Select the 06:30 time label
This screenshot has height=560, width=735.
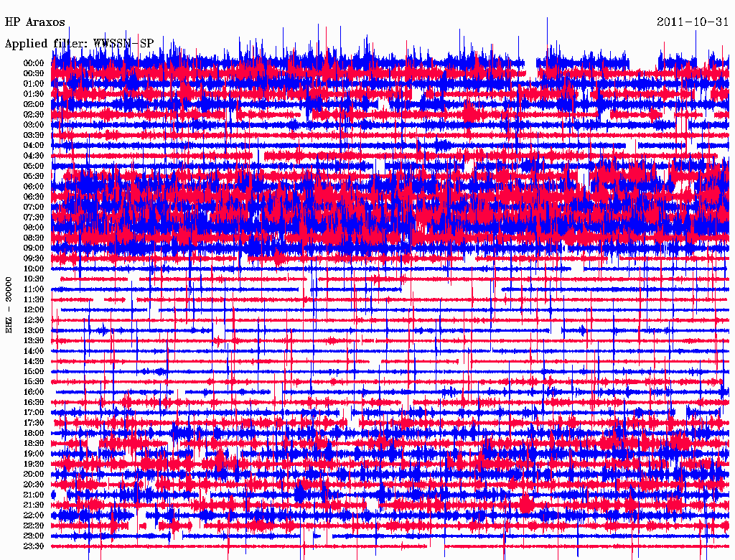[x=34, y=197]
